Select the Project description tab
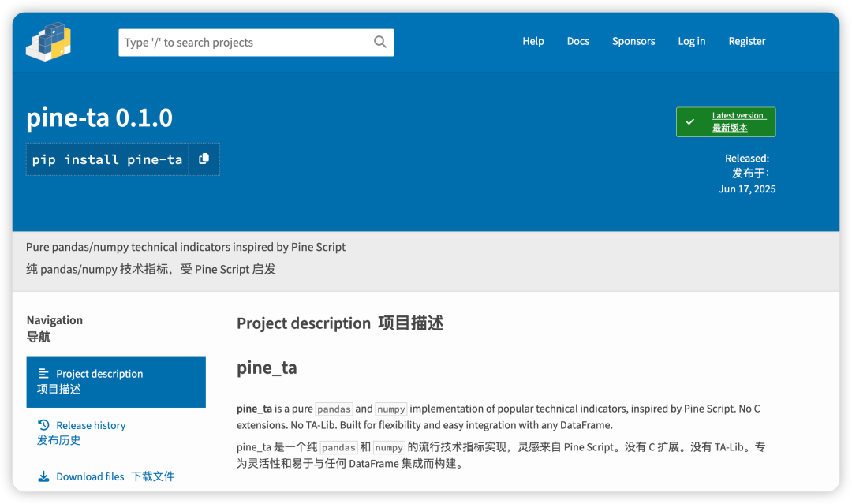This screenshot has width=852, height=504. [x=116, y=381]
